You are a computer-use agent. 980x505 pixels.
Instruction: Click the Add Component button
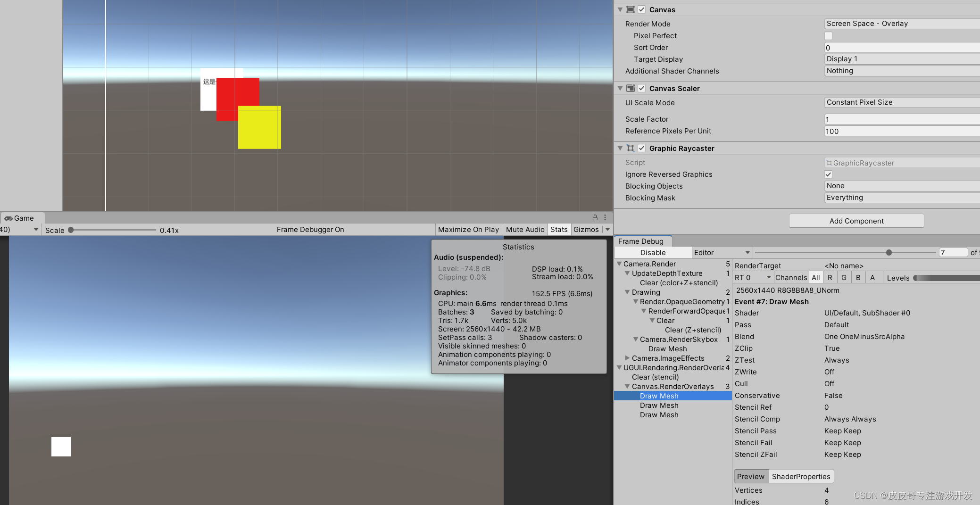856,221
